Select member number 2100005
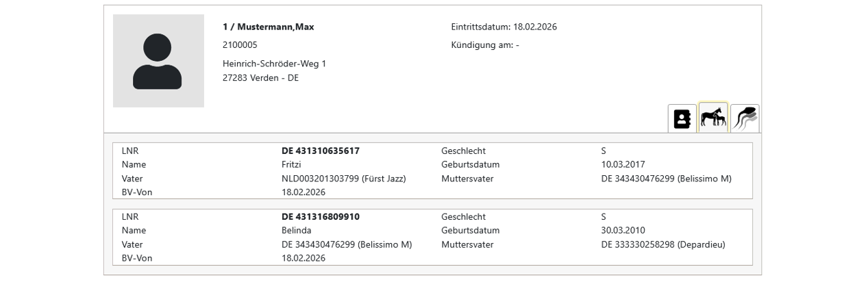The height and width of the screenshot is (282, 868). coord(240,45)
